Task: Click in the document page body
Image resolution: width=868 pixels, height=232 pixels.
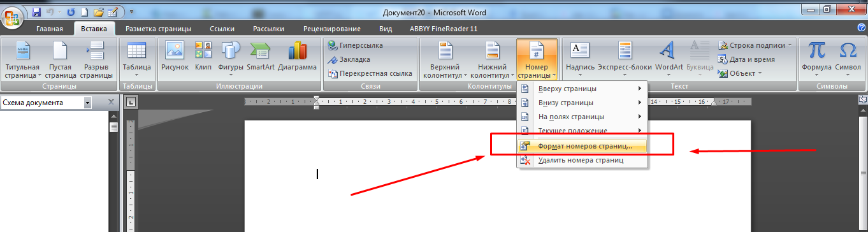Action: click(498, 177)
